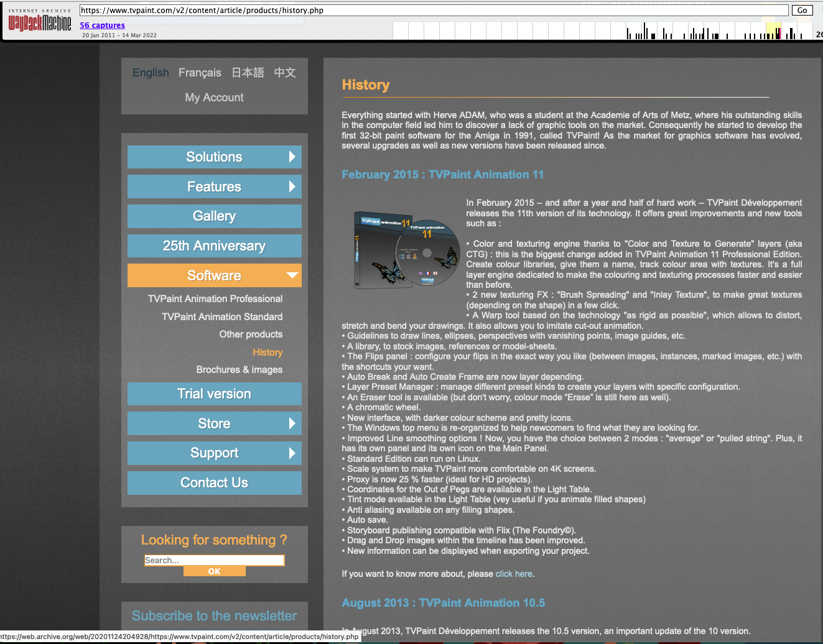Open the Software menu
The image size is (823, 644).
point(214,275)
